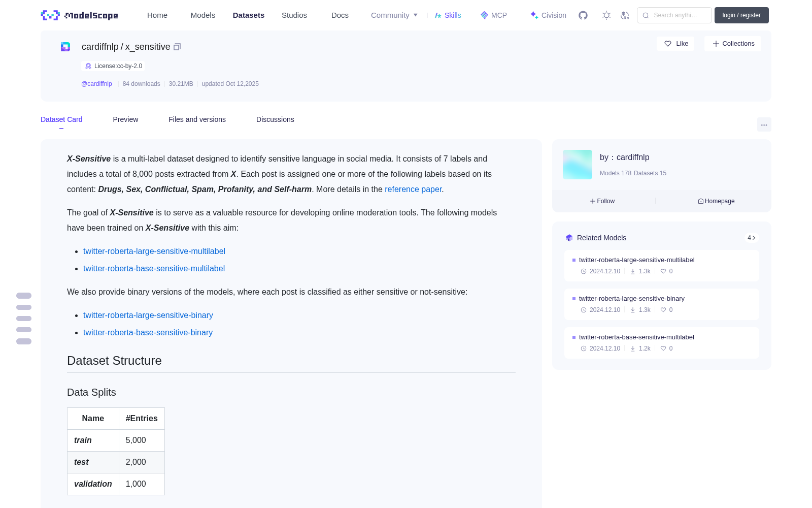The width and height of the screenshot is (812, 508).
Task: Toggle the light/dark theme sun icon
Action: (606, 15)
